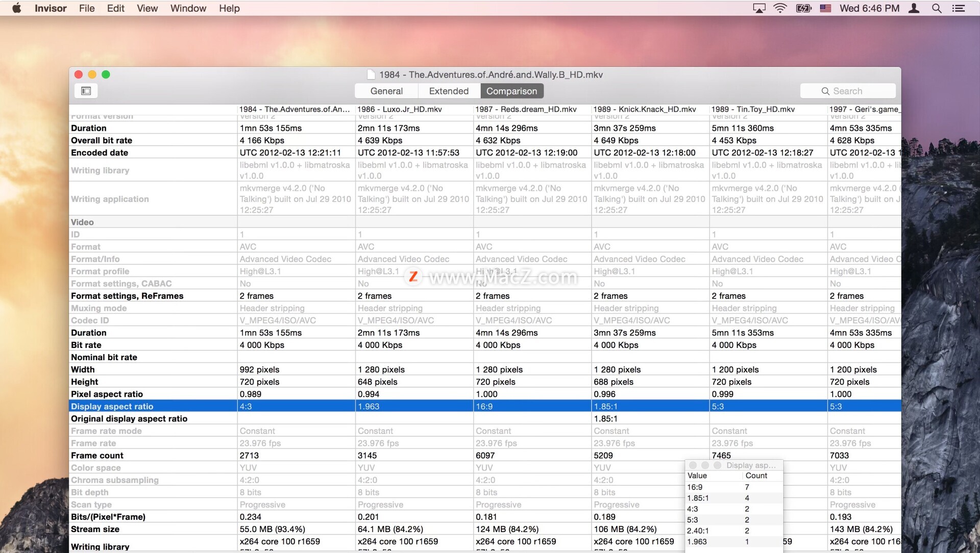
Task: Click the 55.0 MB (93.4%) stream size cell
Action: [296, 529]
